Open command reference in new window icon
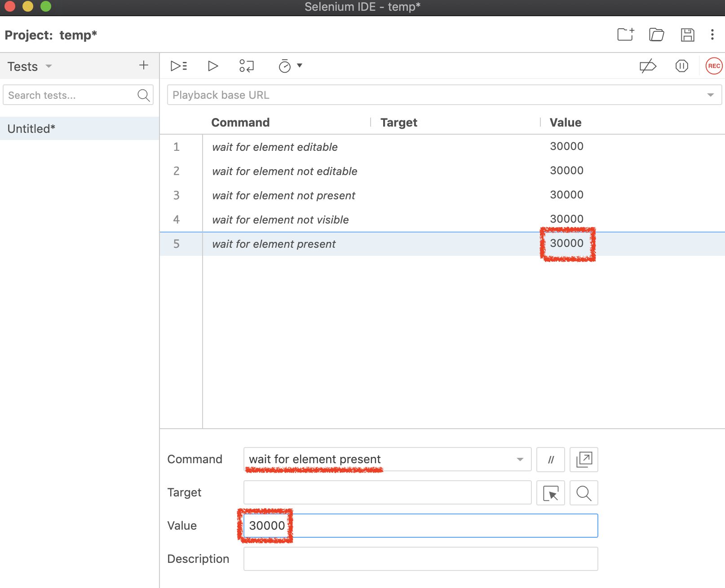The image size is (725, 588). [x=584, y=460]
